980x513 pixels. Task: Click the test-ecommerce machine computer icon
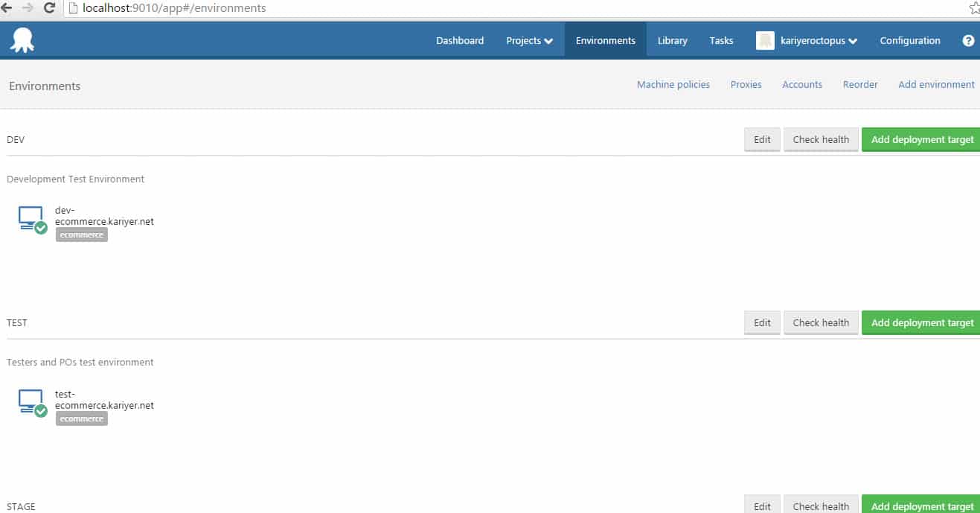(x=31, y=401)
